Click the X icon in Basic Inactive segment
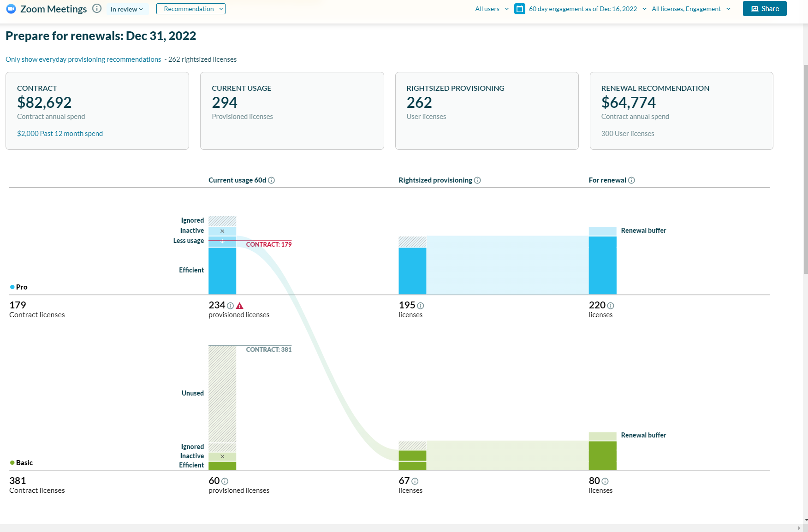 click(222, 456)
